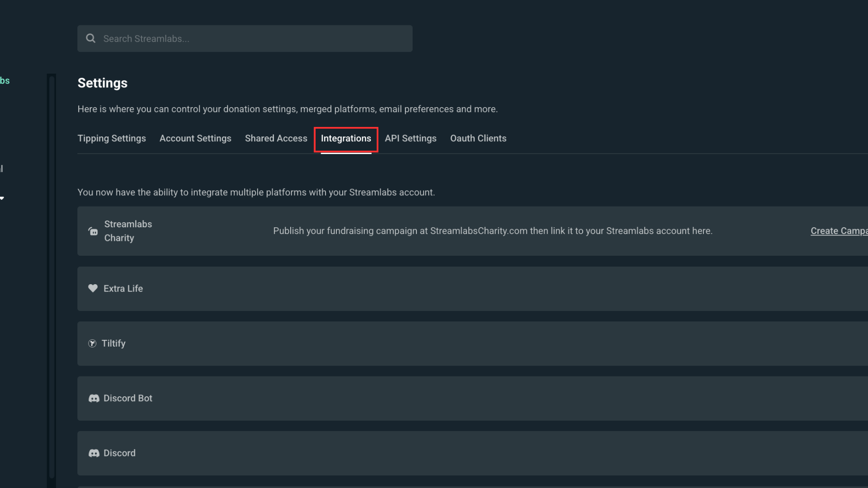Select the Streamlabs Charity label
Viewport: 868px width, 488px height.
[x=128, y=231]
